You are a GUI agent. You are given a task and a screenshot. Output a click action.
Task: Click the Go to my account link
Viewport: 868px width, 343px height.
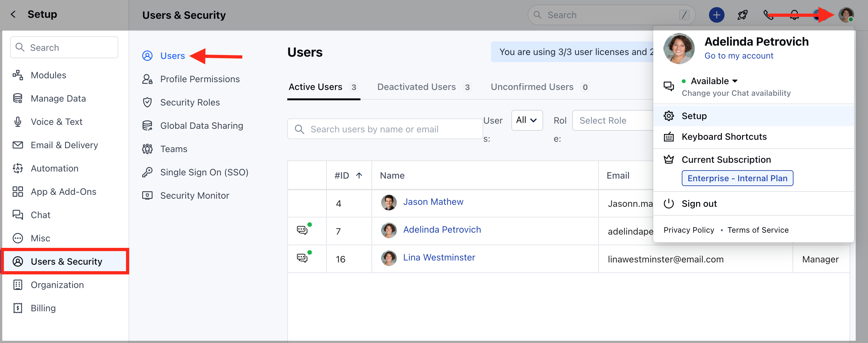(x=738, y=56)
